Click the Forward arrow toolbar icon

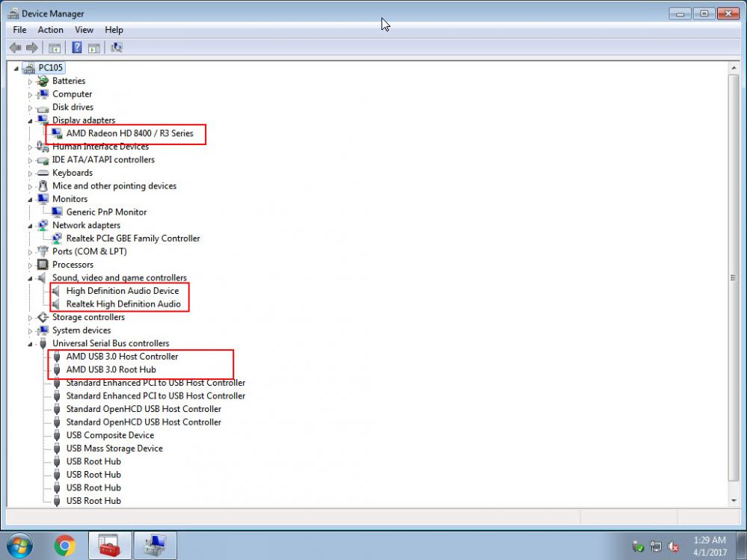tap(32, 48)
